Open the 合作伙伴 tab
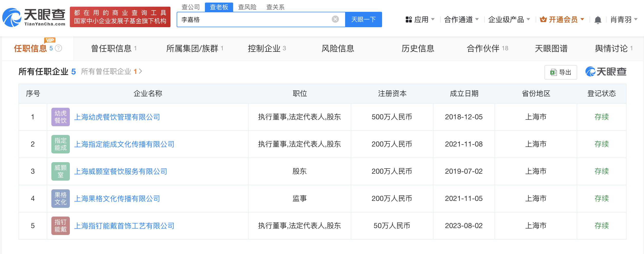This screenshot has height=254, width=644. 487,48
